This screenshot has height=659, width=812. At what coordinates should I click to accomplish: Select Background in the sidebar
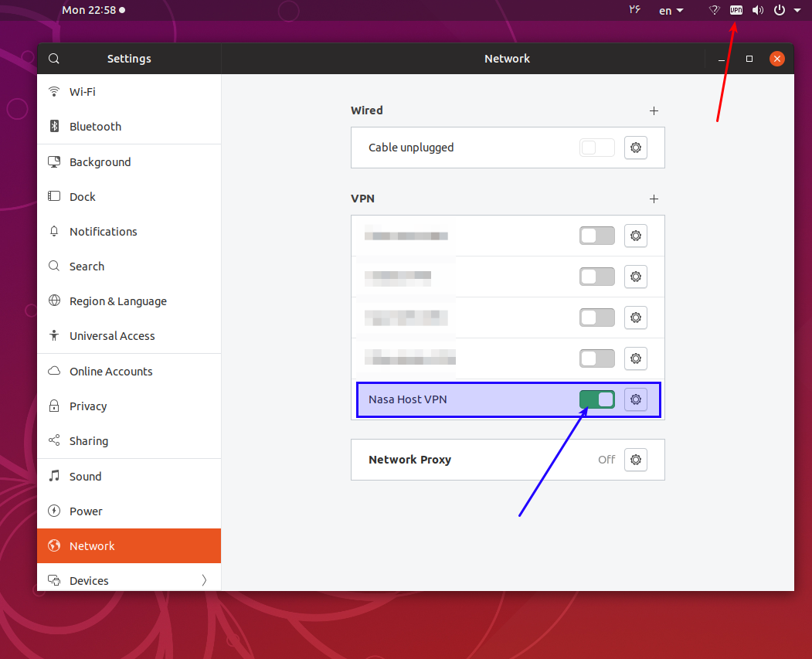129,162
